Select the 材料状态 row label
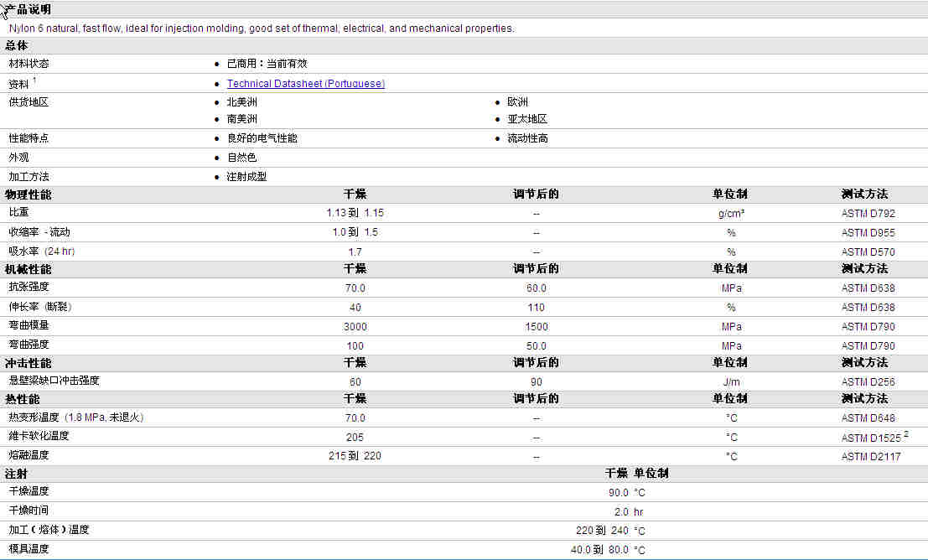 (29, 64)
